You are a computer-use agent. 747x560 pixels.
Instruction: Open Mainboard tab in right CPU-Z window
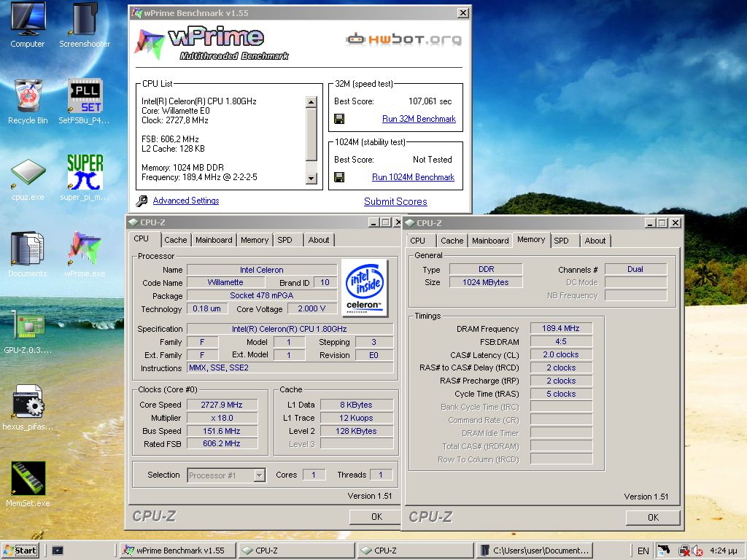(x=490, y=241)
